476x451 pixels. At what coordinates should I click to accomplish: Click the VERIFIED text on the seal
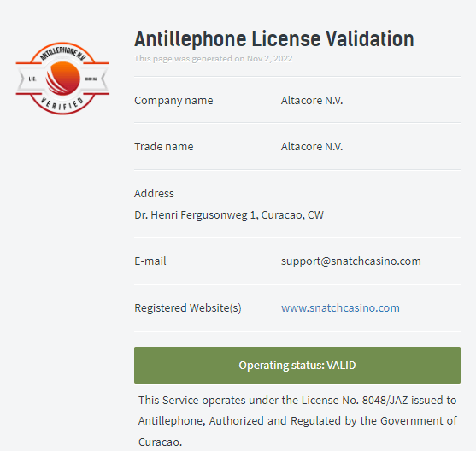click(x=62, y=103)
